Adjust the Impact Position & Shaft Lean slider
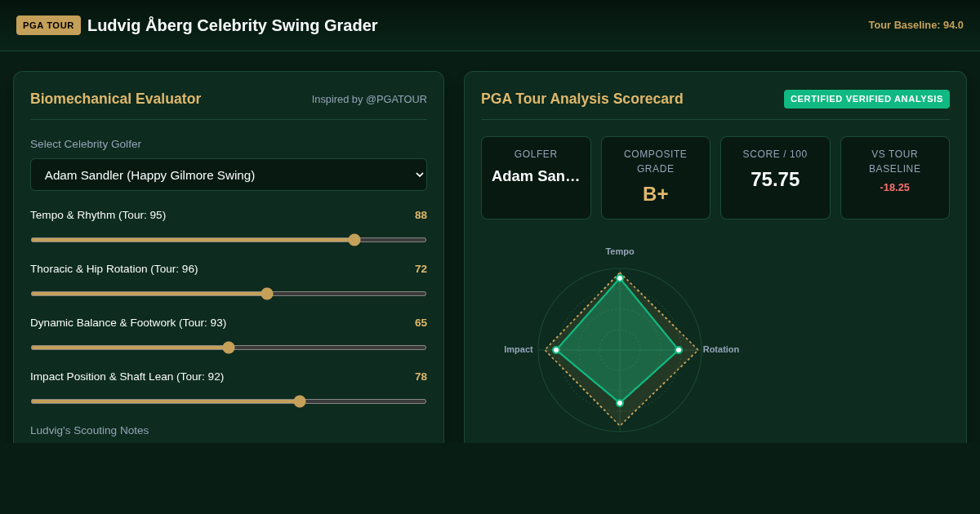Image resolution: width=980 pixels, height=514 pixels. [x=229, y=401]
